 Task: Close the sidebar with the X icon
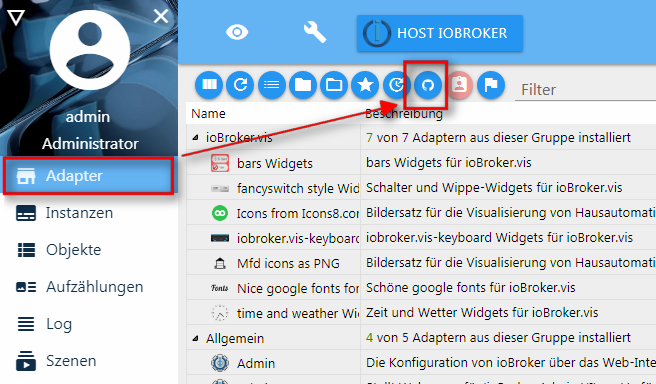(x=161, y=17)
